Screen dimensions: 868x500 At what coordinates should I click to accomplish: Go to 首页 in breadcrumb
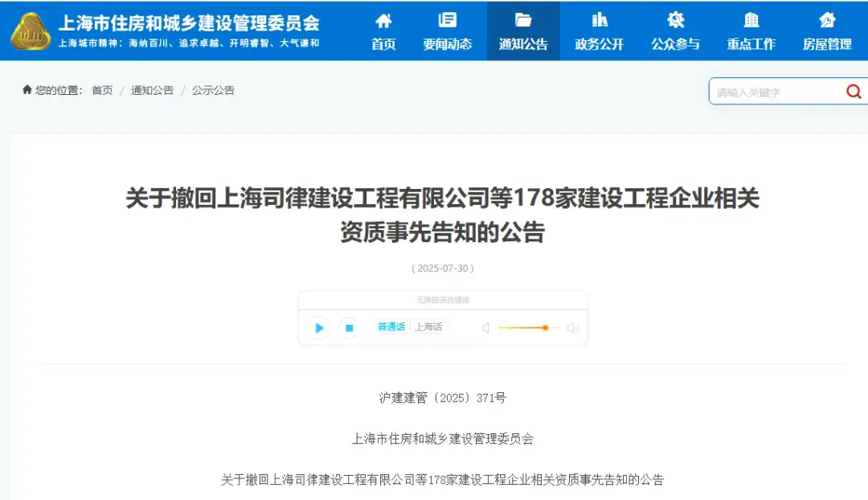point(102,90)
